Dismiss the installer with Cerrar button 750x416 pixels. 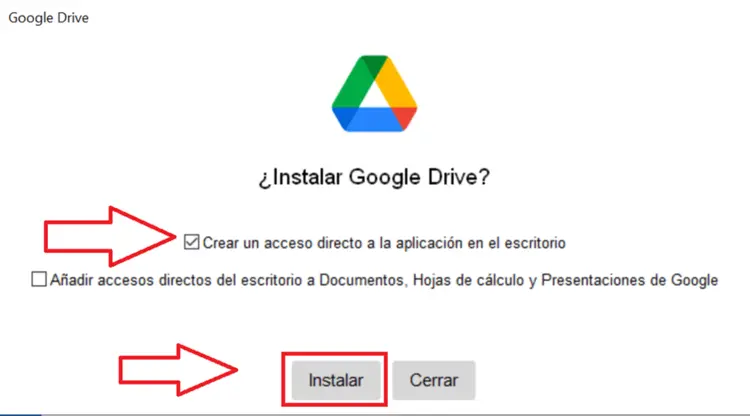pos(434,380)
